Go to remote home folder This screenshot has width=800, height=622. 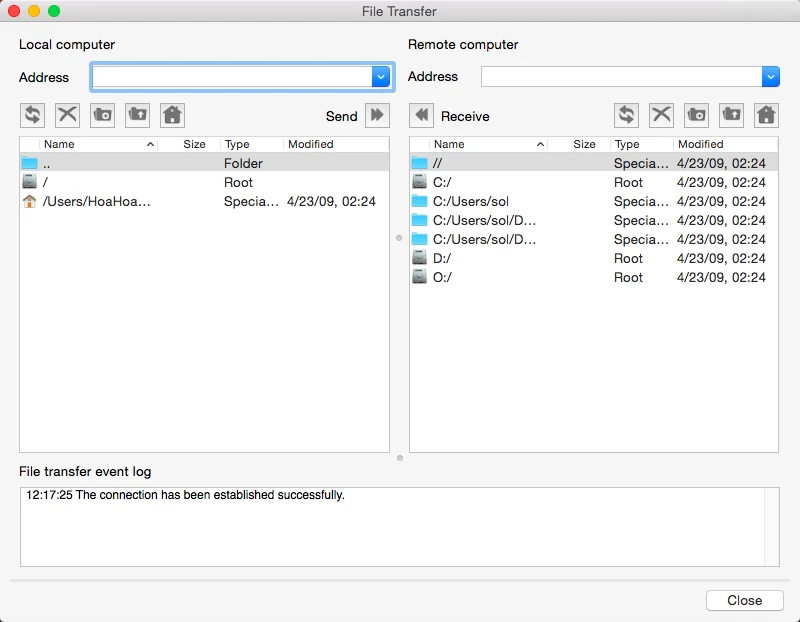pos(766,115)
